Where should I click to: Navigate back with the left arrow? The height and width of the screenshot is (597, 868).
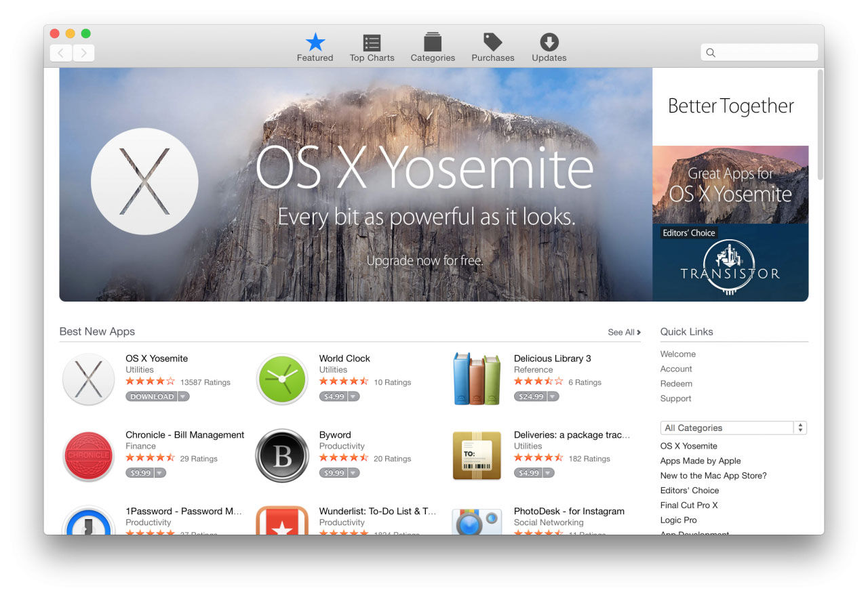(61, 53)
